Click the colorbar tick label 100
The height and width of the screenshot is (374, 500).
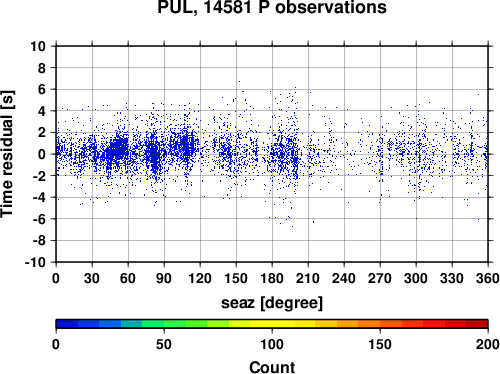coord(272,344)
